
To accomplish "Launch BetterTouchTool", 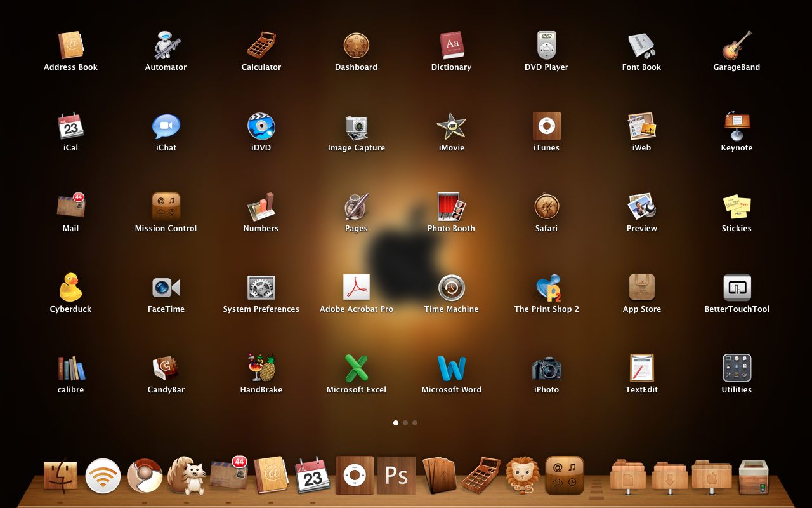I will tap(737, 287).
